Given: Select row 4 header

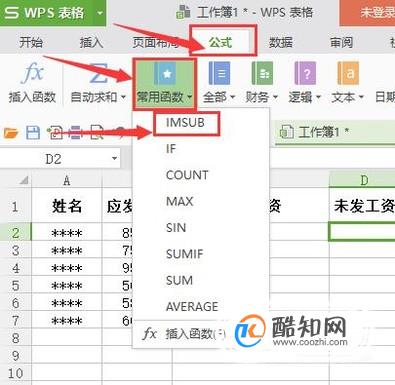Looking at the screenshot, I should [x=15, y=267].
